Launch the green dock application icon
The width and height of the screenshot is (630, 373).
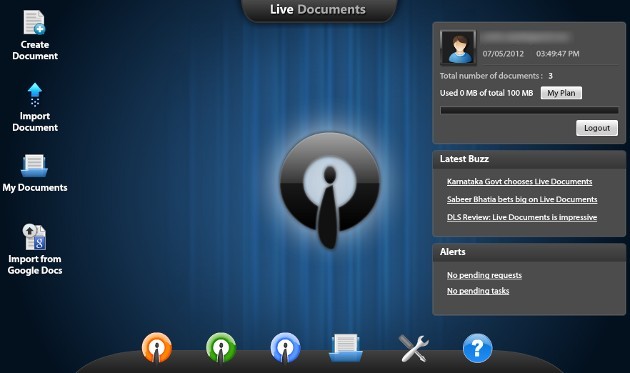click(x=221, y=348)
